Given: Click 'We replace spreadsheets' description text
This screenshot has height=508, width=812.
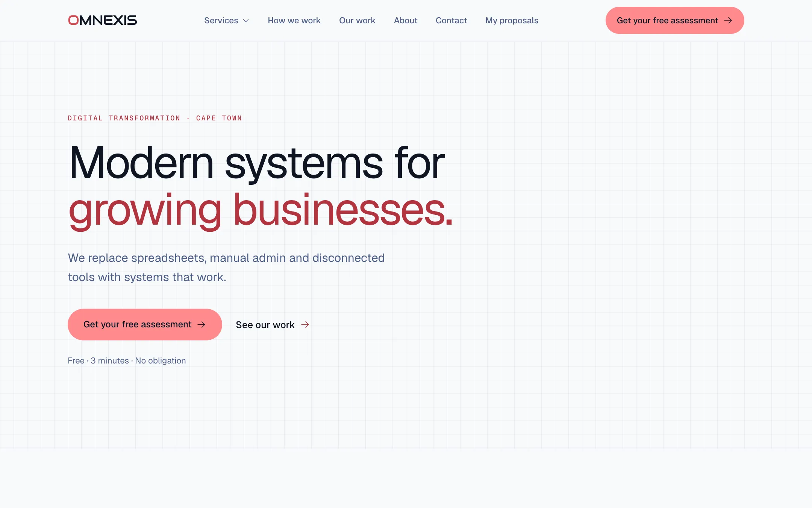Looking at the screenshot, I should 226,268.
